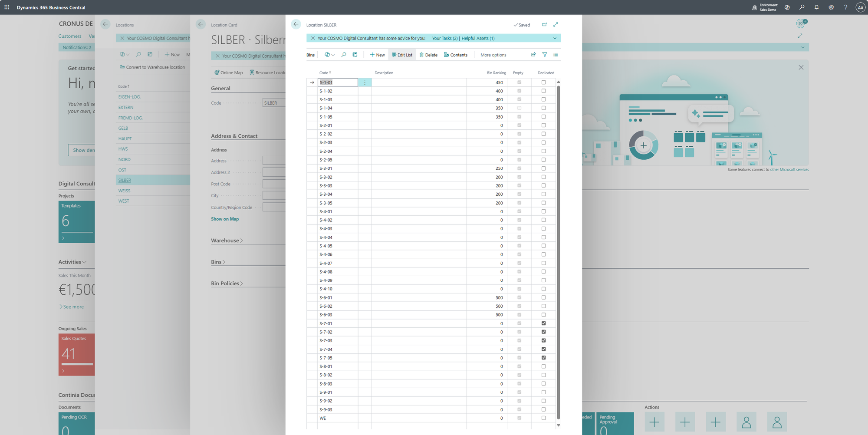Screen dimensions: 868x435
Task: Check Dedicated checkbox for bin S-1-01
Action: pos(543,82)
